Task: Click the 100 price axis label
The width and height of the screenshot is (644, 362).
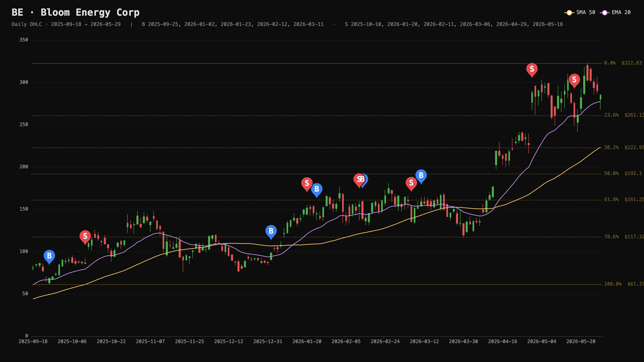Action: tap(24, 251)
